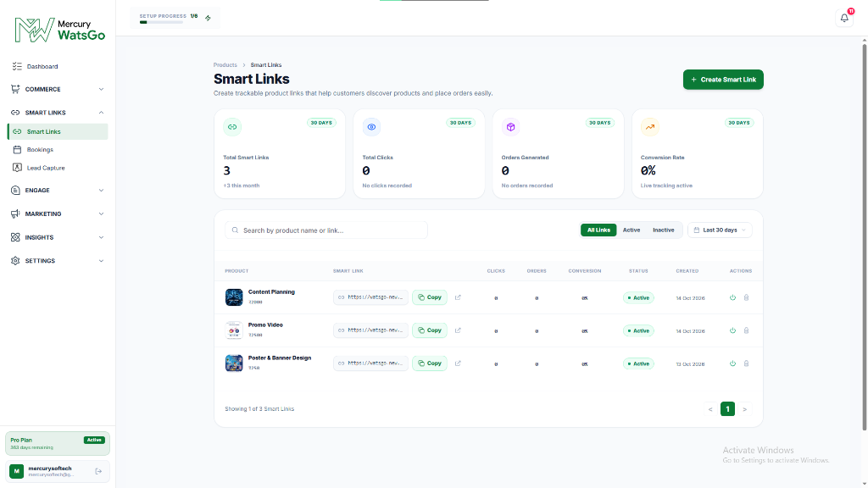Click the next page arrow
Screen dimensions: 868x488
744,409
